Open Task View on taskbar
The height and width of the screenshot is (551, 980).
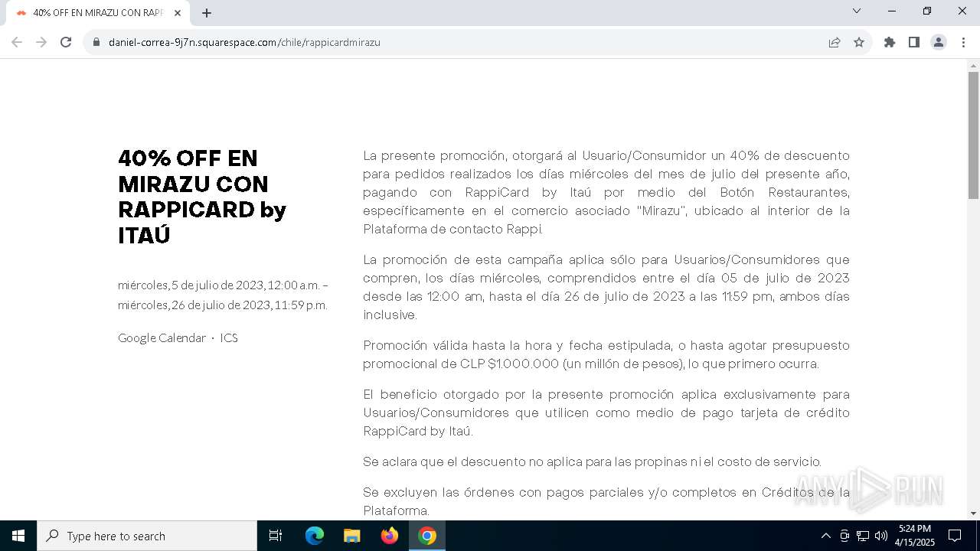click(276, 536)
